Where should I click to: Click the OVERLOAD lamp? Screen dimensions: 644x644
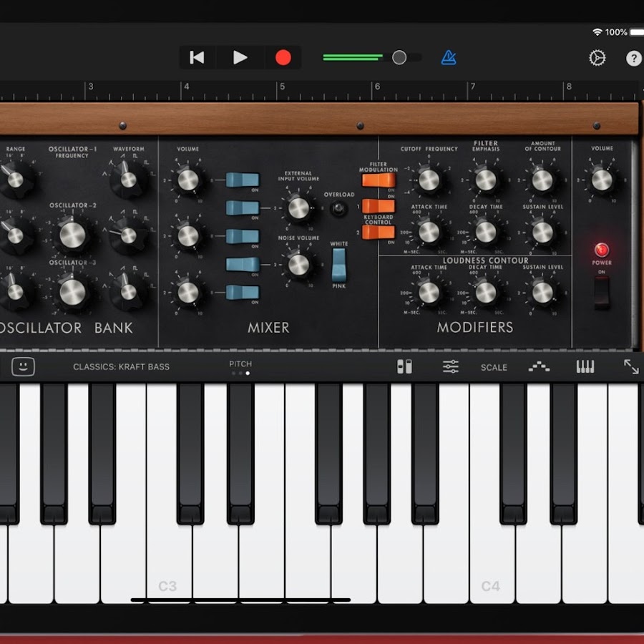click(338, 209)
